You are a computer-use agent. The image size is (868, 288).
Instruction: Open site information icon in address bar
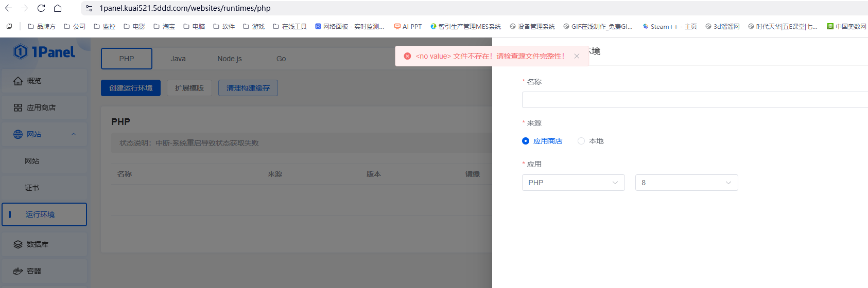(x=89, y=8)
